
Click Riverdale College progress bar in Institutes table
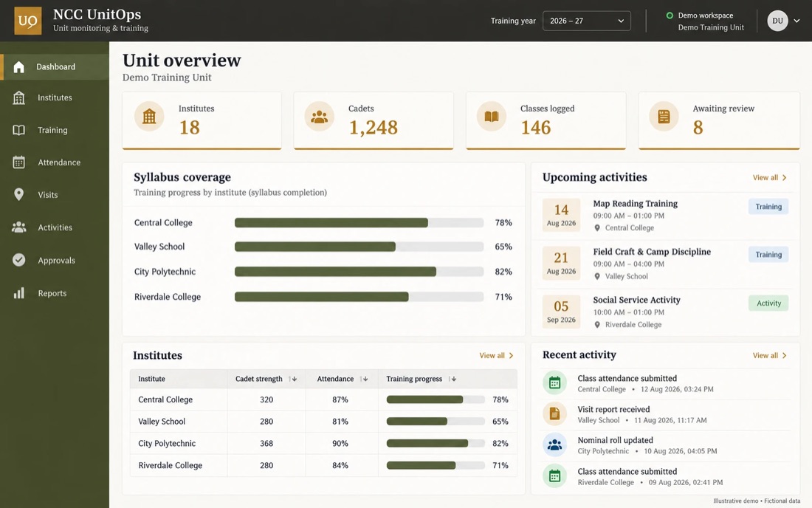coord(436,465)
